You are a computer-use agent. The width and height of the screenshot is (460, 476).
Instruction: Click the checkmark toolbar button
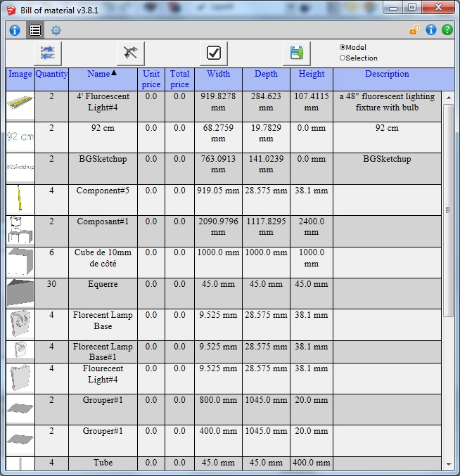pyautogui.click(x=213, y=53)
